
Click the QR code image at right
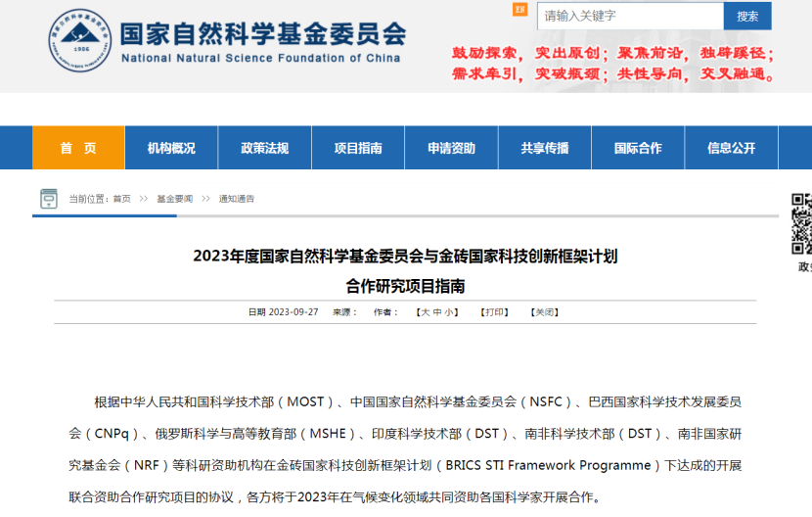[801, 222]
